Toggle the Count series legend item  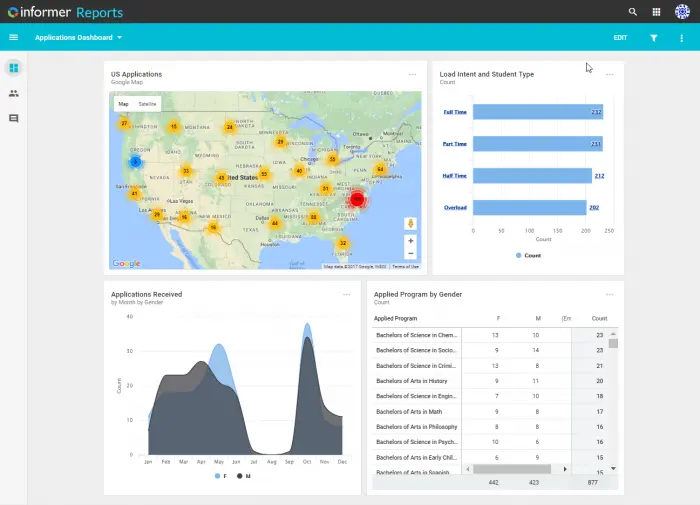[529, 255]
